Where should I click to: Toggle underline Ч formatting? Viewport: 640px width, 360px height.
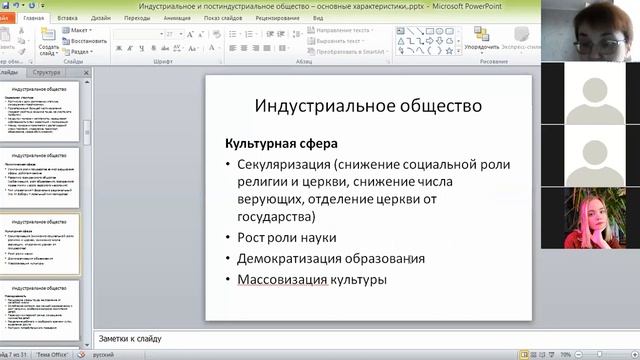(141, 49)
